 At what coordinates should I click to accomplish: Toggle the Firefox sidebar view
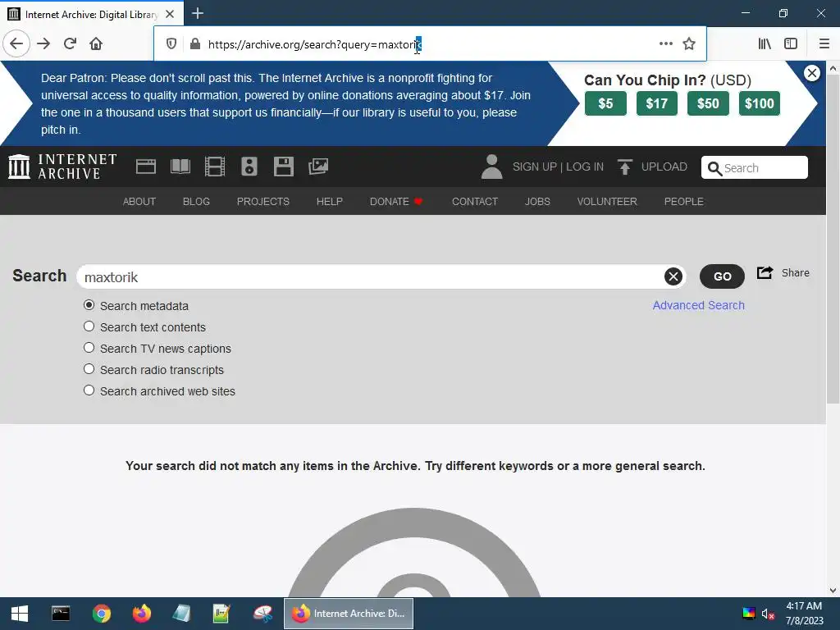pos(791,44)
